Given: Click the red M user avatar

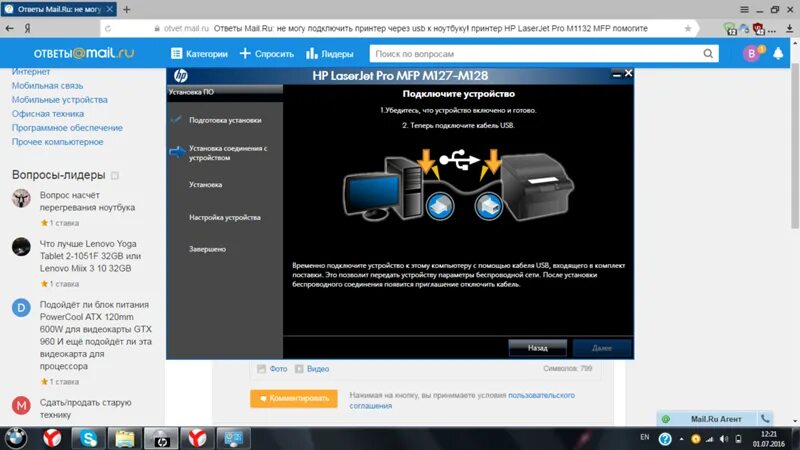Looking at the screenshot, I should [21, 406].
